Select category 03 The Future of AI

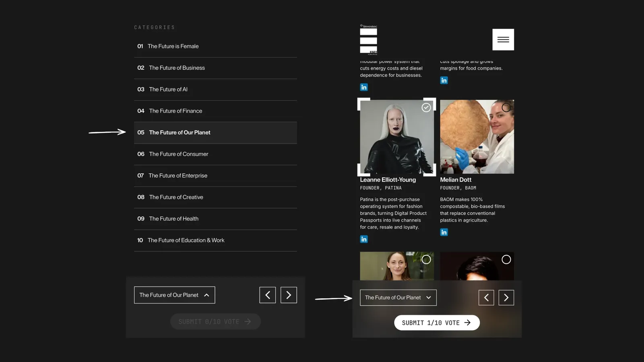(215, 89)
